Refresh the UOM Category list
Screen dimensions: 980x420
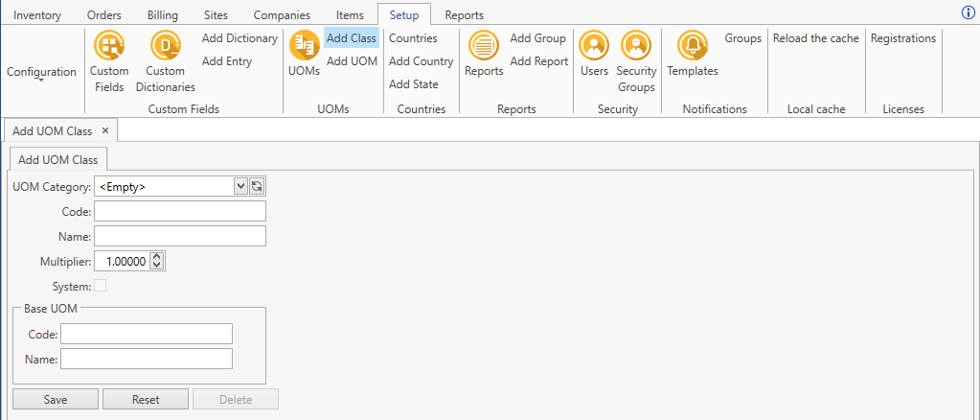(257, 187)
